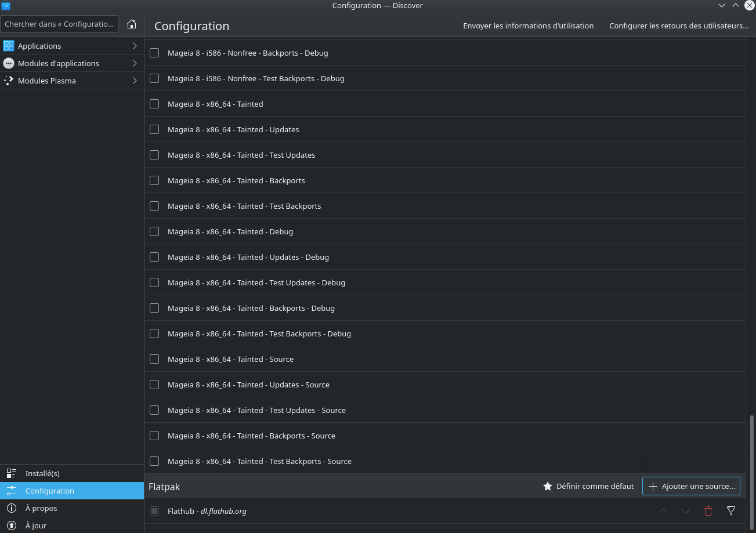The height and width of the screenshot is (533, 756).
Task: Move Flathub source down with arrow
Action: click(x=686, y=511)
